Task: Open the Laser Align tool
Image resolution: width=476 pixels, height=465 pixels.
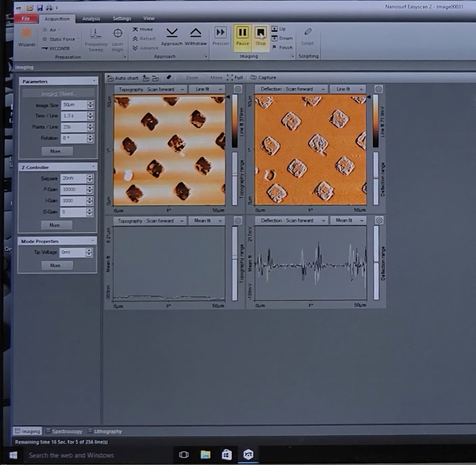Action: (117, 40)
